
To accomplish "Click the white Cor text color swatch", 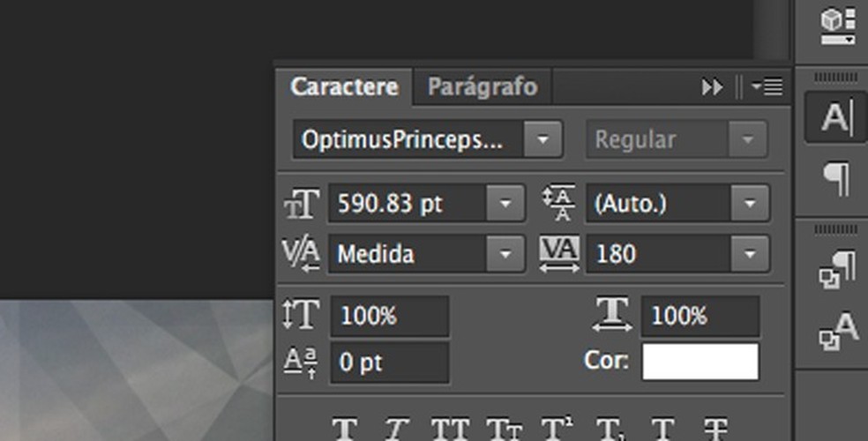I will [x=700, y=362].
